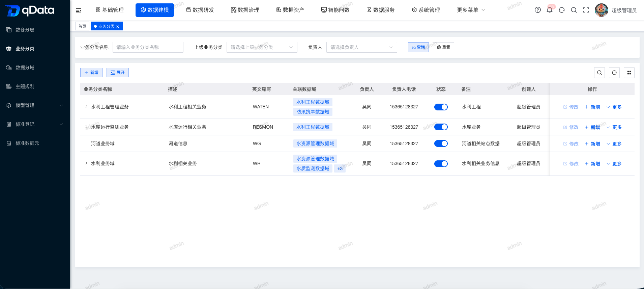Click 修改 for 水利业务域 row
The height and width of the screenshot is (289, 644).
(x=571, y=164)
